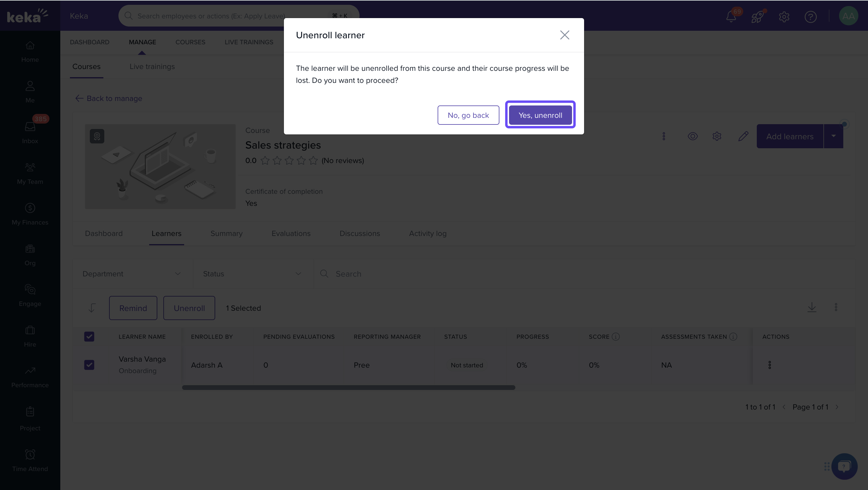Viewport: 868px width, 490px height.
Task: Click No, go back button
Action: point(468,115)
